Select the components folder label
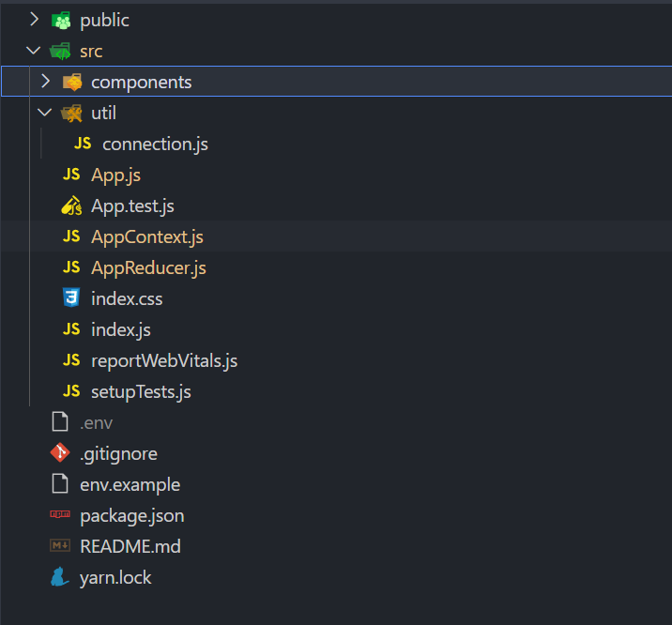Screen dimensions: 672x625 tap(142, 83)
